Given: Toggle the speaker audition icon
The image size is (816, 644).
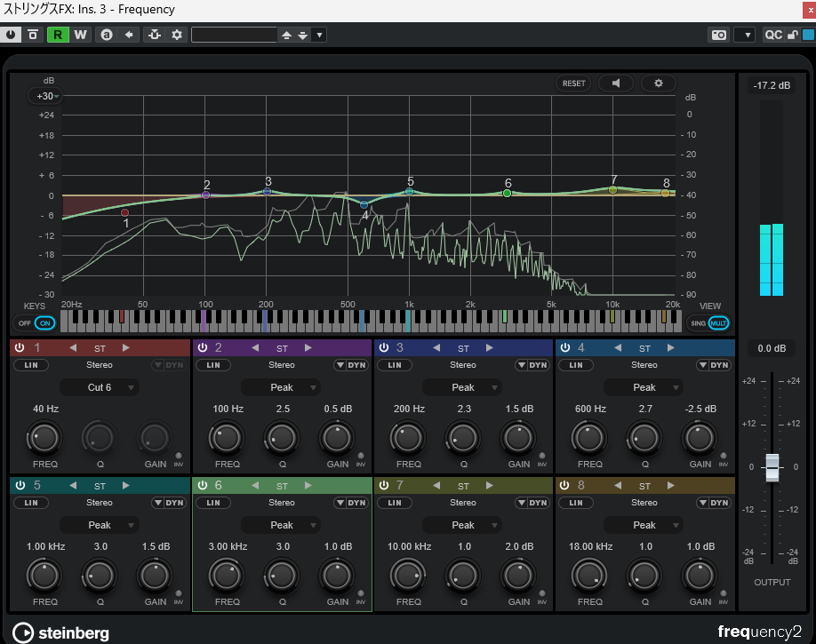Looking at the screenshot, I should tap(616, 83).
